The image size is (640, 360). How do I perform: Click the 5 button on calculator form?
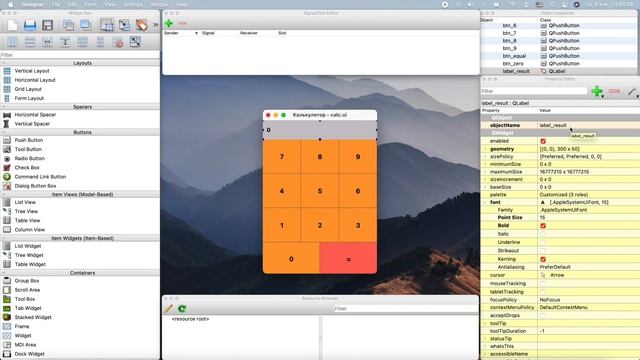(320, 191)
